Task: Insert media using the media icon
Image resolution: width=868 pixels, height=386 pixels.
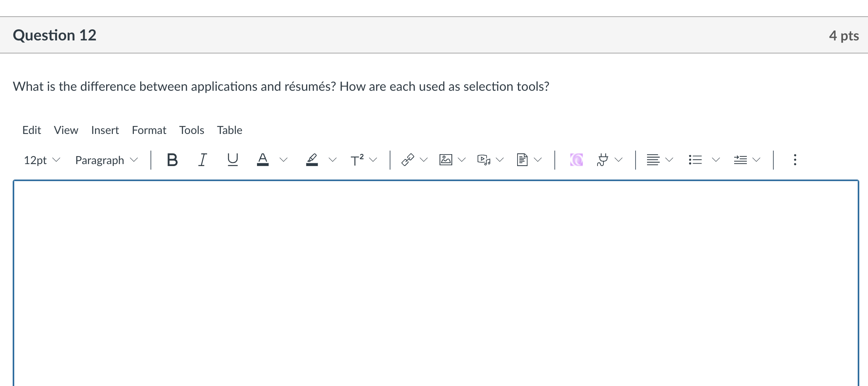Action: [483, 160]
